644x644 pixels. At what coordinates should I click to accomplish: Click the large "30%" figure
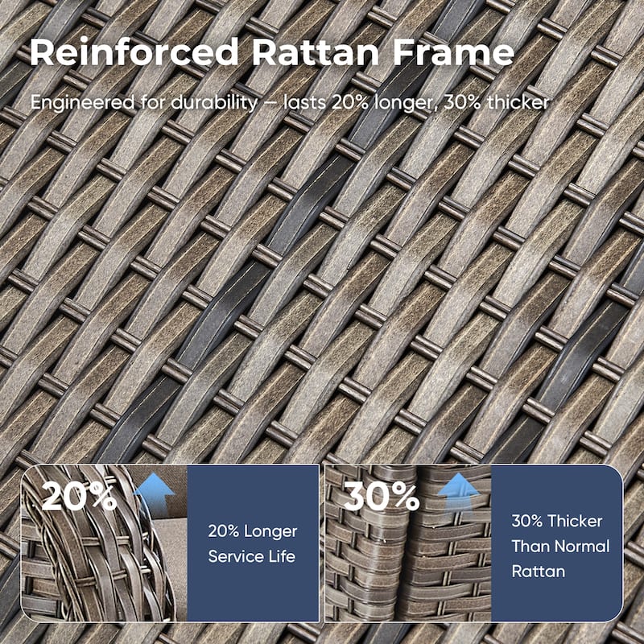[x=382, y=496]
